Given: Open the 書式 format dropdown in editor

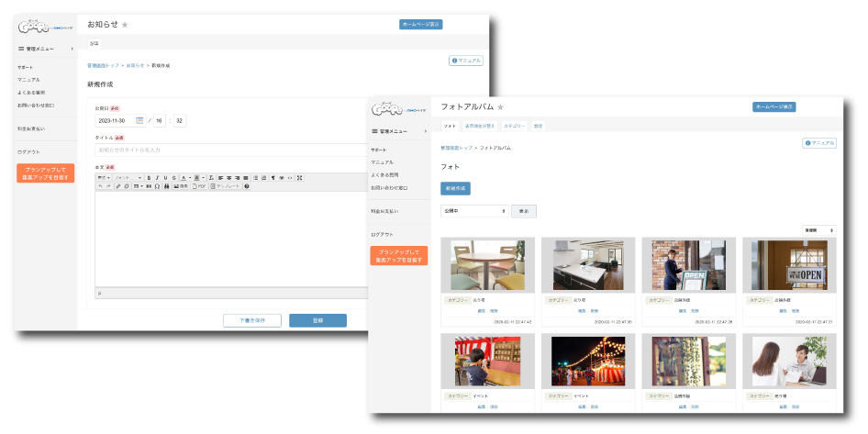Looking at the screenshot, I should 104,178.
